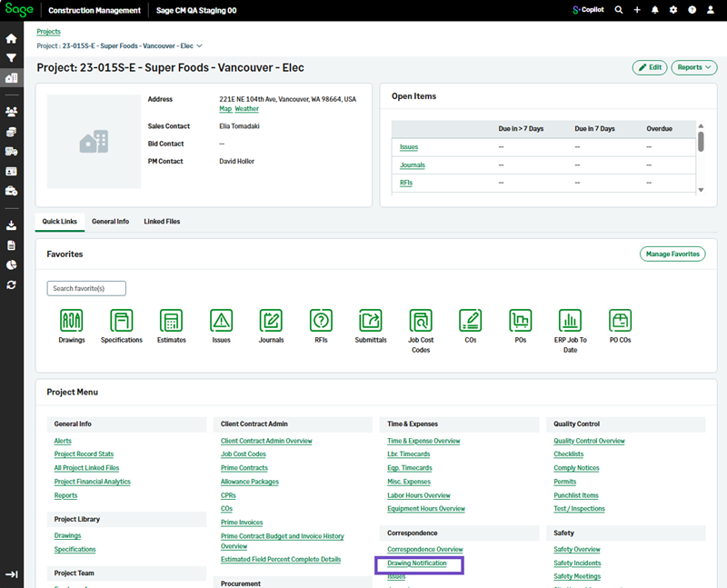This screenshot has width=727, height=588.
Task: Click Manage Favorites button
Action: [672, 254]
